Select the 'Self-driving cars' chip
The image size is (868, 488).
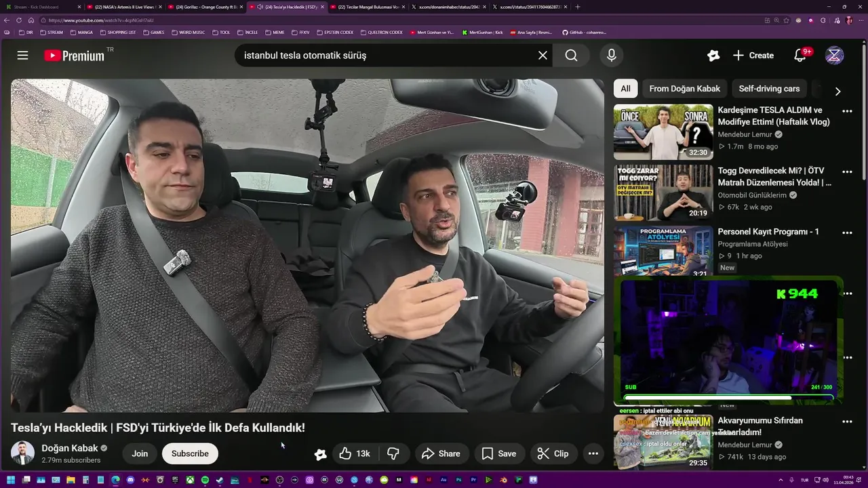tap(769, 89)
